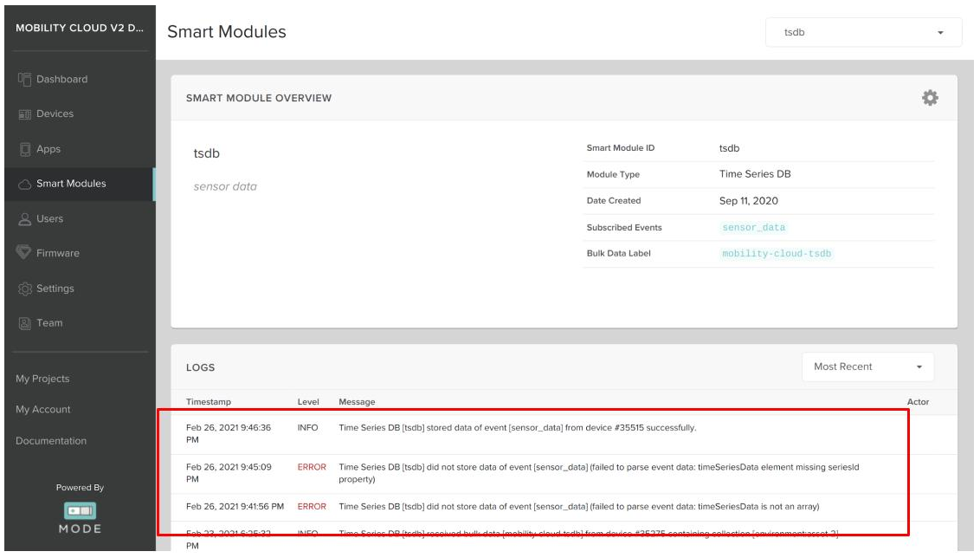Image resolution: width=980 pixels, height=558 pixels.
Task: Open the Apps menu item
Action: 48,150
